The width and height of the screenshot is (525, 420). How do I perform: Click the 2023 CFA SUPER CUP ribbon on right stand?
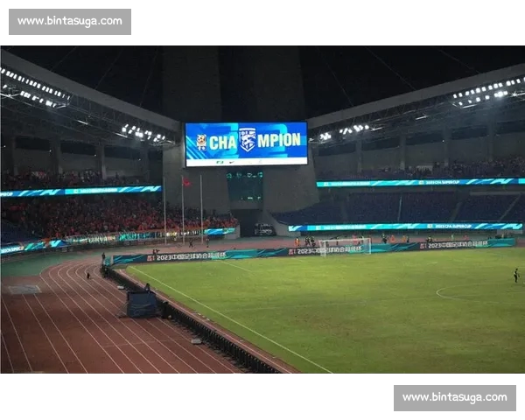[420, 183]
